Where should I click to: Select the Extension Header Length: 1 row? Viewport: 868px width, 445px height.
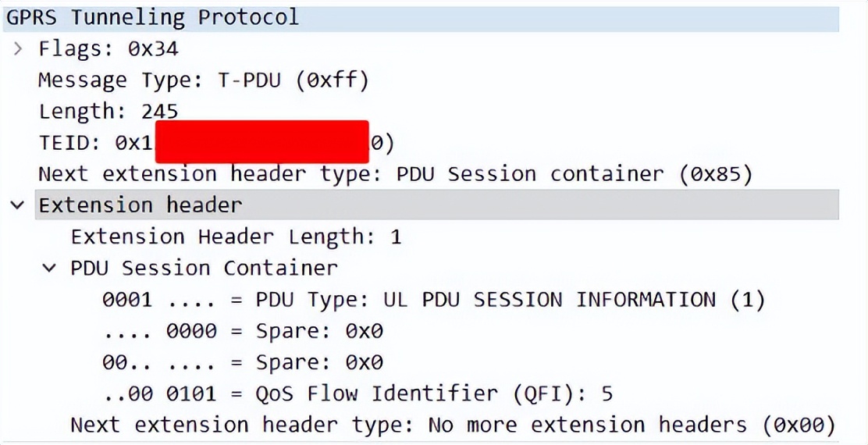236,237
